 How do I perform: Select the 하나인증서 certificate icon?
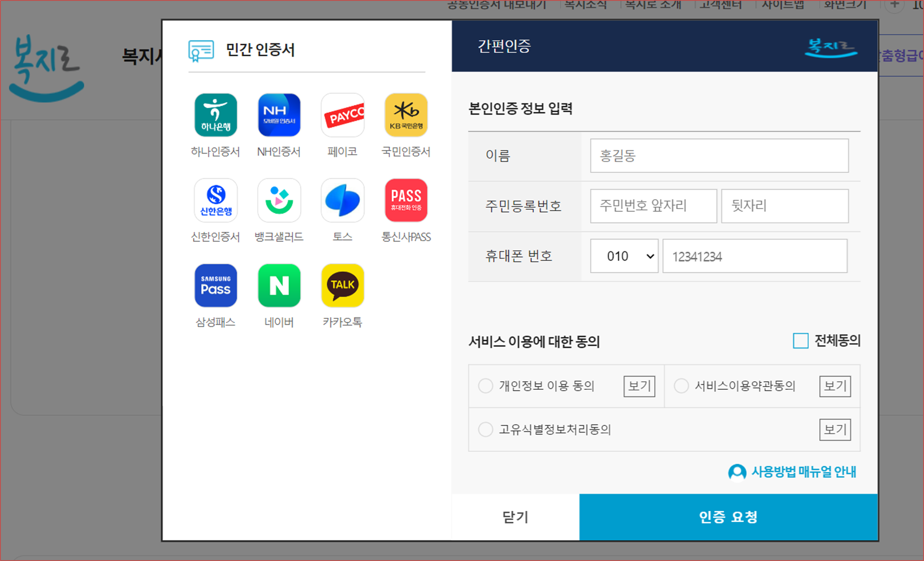(215, 115)
